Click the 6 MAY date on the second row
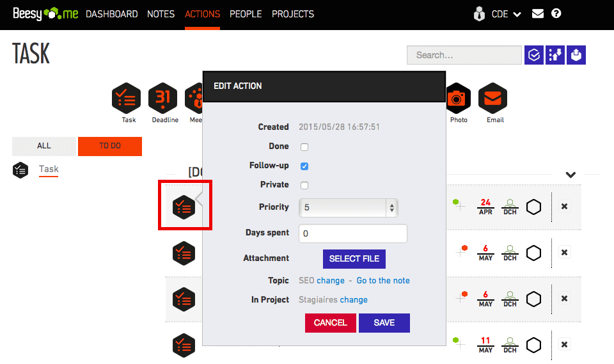This screenshot has width=614, height=364. pos(485,253)
